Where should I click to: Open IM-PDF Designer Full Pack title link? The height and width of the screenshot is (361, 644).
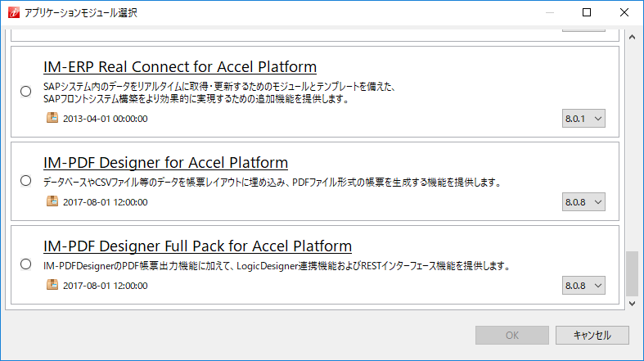197,246
